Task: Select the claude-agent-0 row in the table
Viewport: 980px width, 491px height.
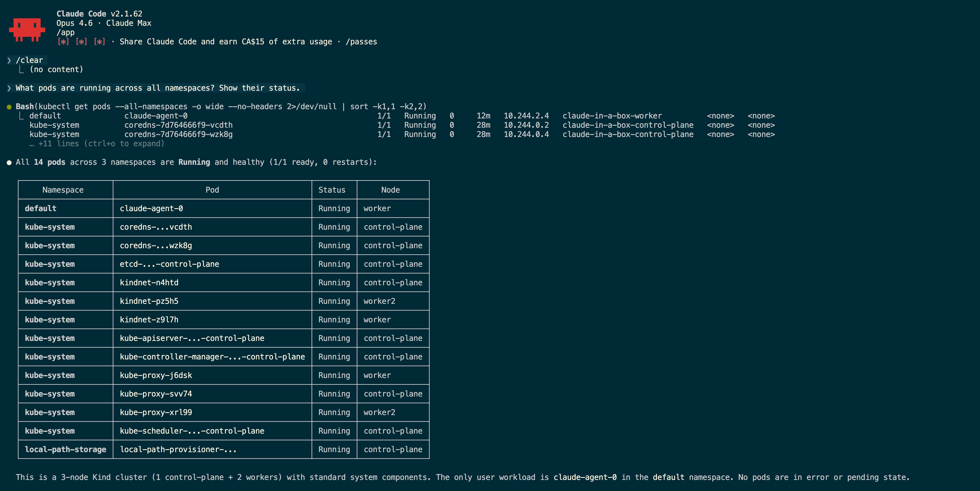Action: pos(151,208)
